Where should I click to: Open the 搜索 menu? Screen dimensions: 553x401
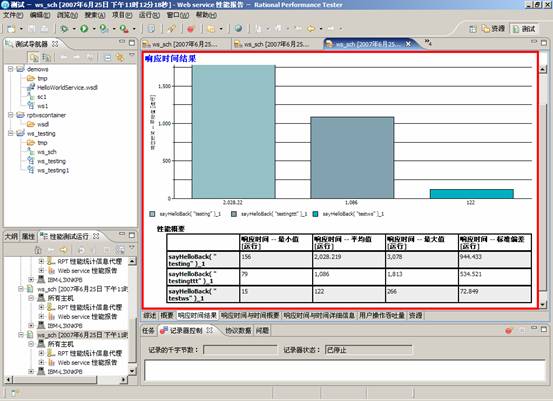[95, 15]
